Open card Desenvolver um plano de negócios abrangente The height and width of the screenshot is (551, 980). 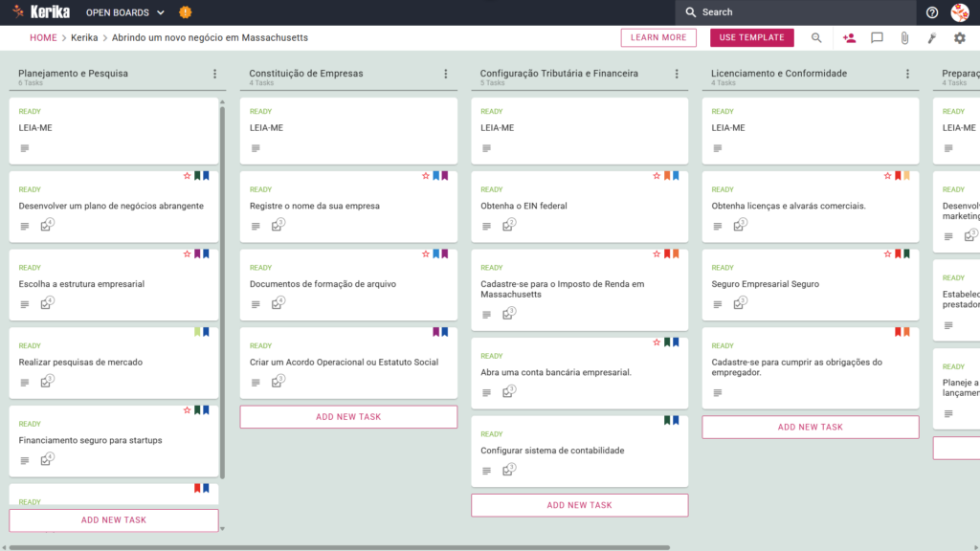pos(114,207)
